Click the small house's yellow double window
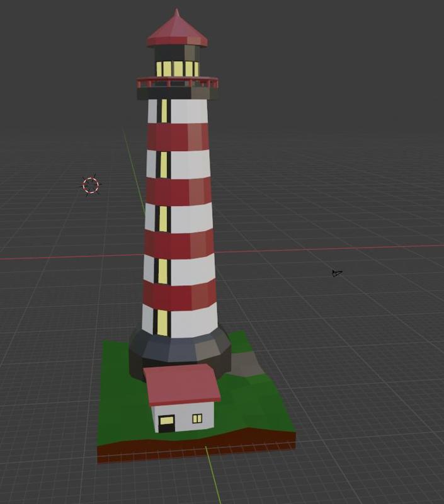444x504 pixels. point(197,418)
